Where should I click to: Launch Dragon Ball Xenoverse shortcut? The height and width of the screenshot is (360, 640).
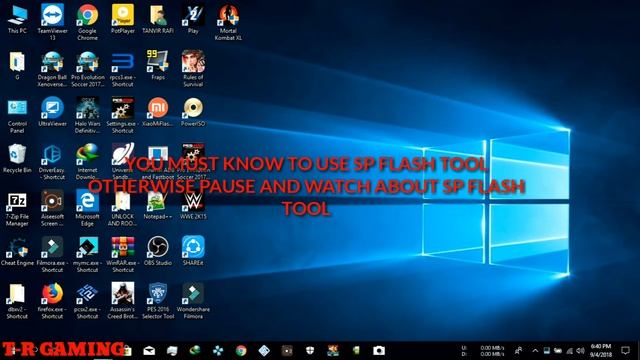(52, 68)
